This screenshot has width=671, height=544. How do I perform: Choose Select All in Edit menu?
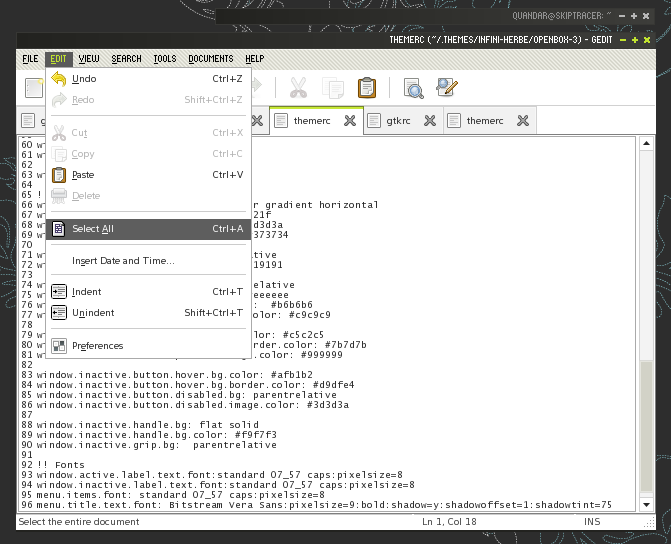148,229
